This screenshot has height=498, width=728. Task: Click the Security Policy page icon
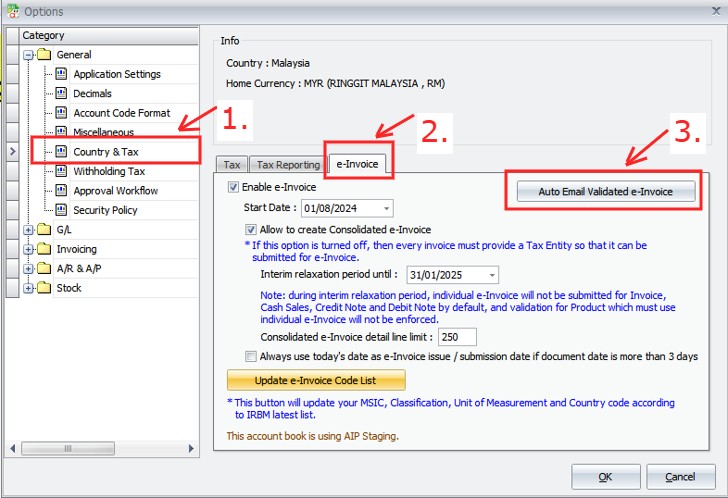point(61,210)
